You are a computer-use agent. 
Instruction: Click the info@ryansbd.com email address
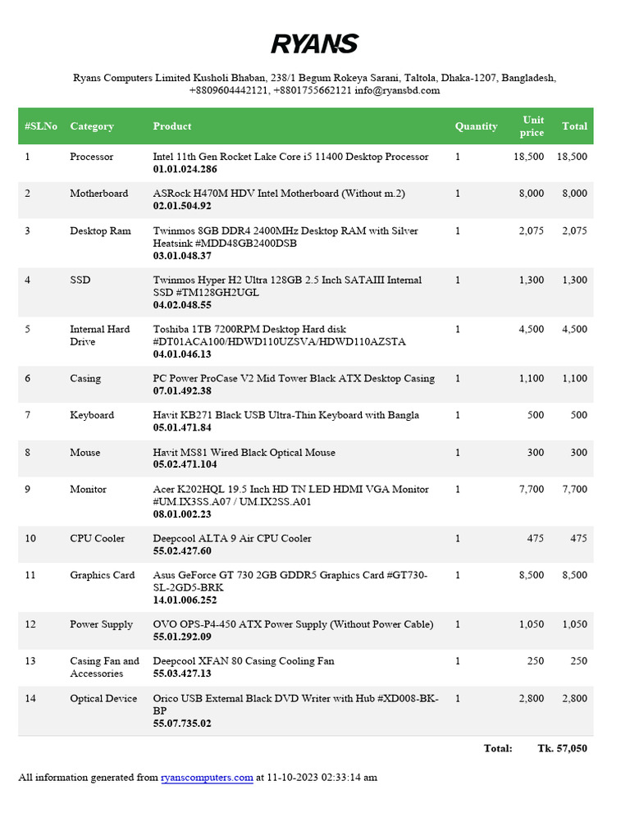click(x=397, y=90)
